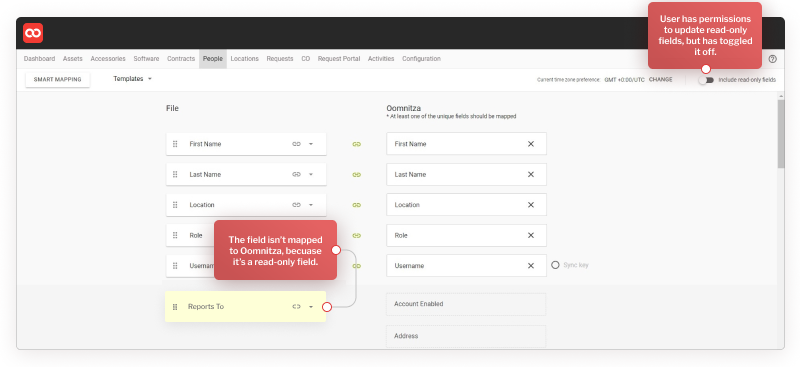Click drag handle on Location file row
Viewport: 800px width, 367px height.
[175, 205]
